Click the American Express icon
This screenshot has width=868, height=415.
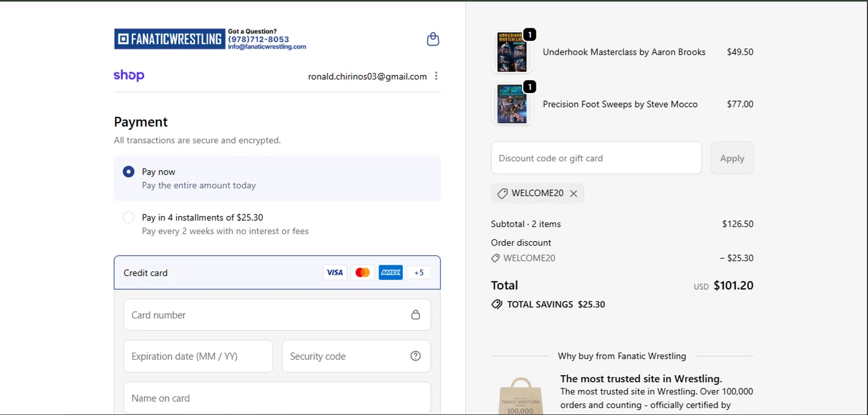coord(391,272)
